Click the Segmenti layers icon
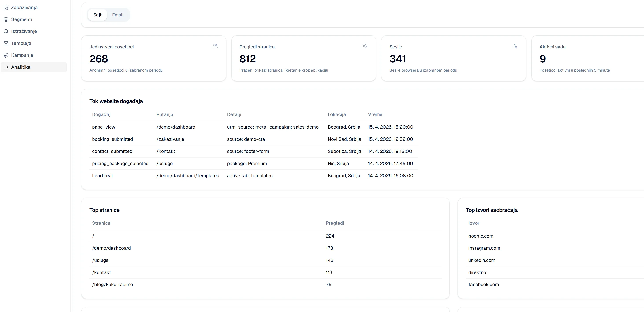The image size is (644, 312). point(6,19)
